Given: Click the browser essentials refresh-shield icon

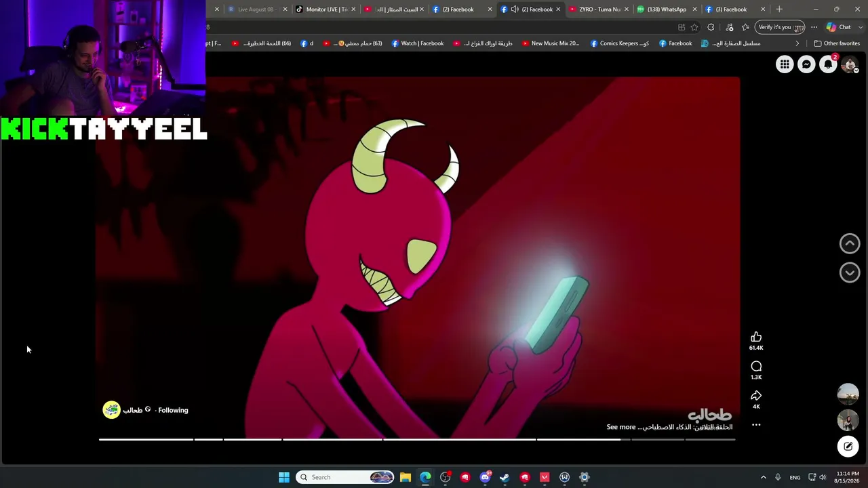Looking at the screenshot, I should tap(729, 27).
